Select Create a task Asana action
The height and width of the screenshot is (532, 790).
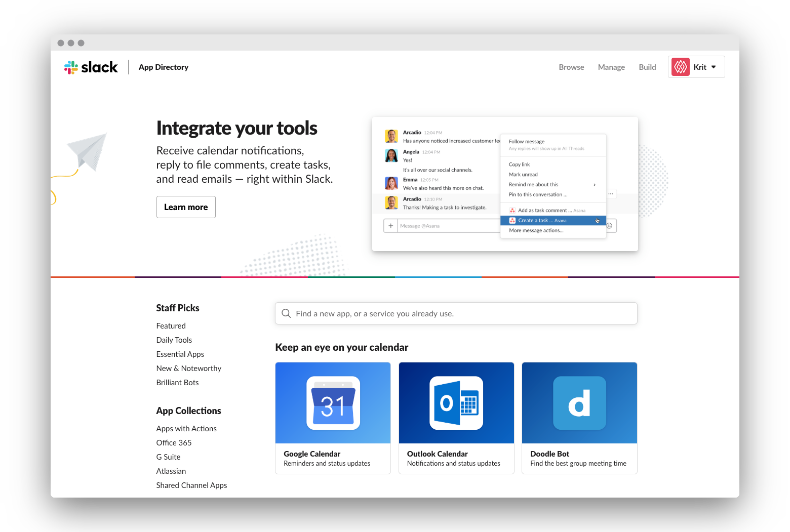coord(553,220)
